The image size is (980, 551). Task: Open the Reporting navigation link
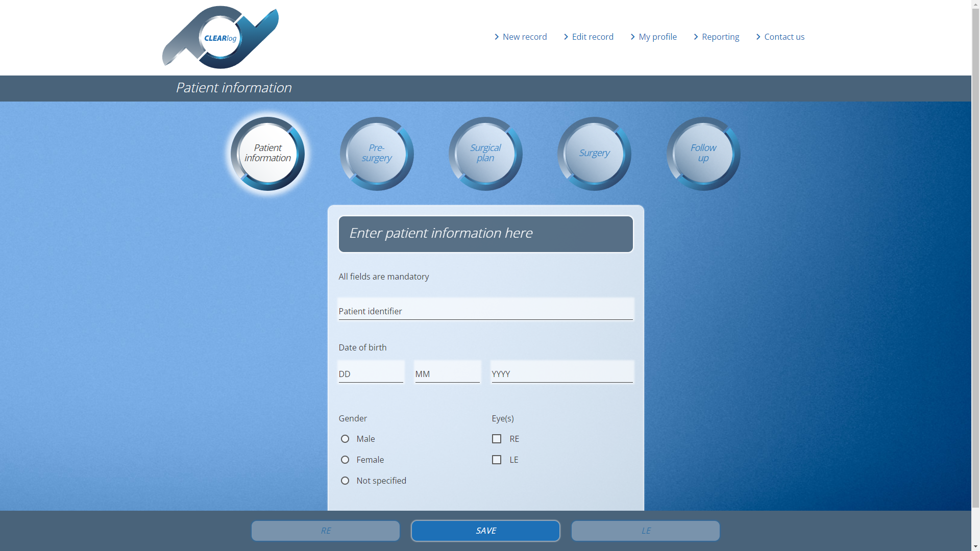pos(720,37)
